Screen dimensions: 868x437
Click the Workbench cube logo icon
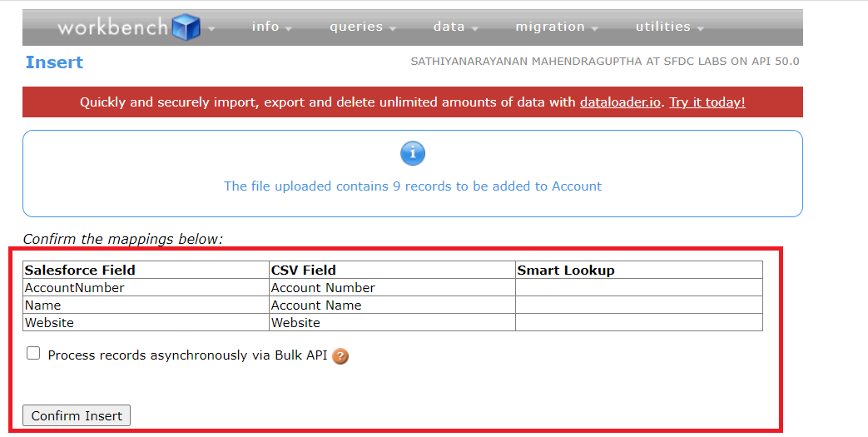point(186,27)
